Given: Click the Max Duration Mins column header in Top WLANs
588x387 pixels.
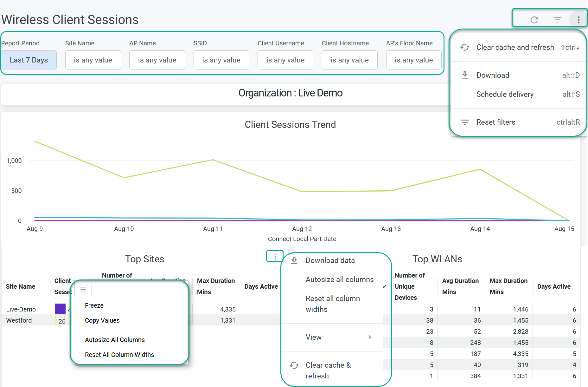Looking at the screenshot, I should coord(508,286).
